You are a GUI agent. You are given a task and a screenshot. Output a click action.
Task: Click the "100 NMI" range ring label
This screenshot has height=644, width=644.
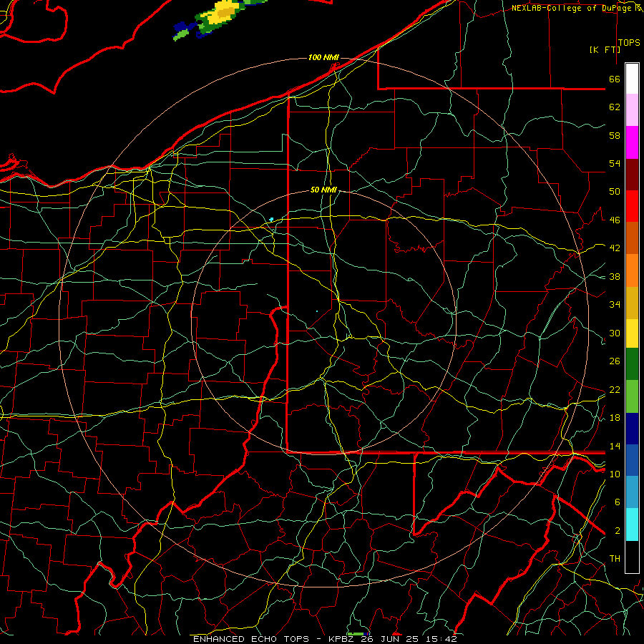point(323,57)
